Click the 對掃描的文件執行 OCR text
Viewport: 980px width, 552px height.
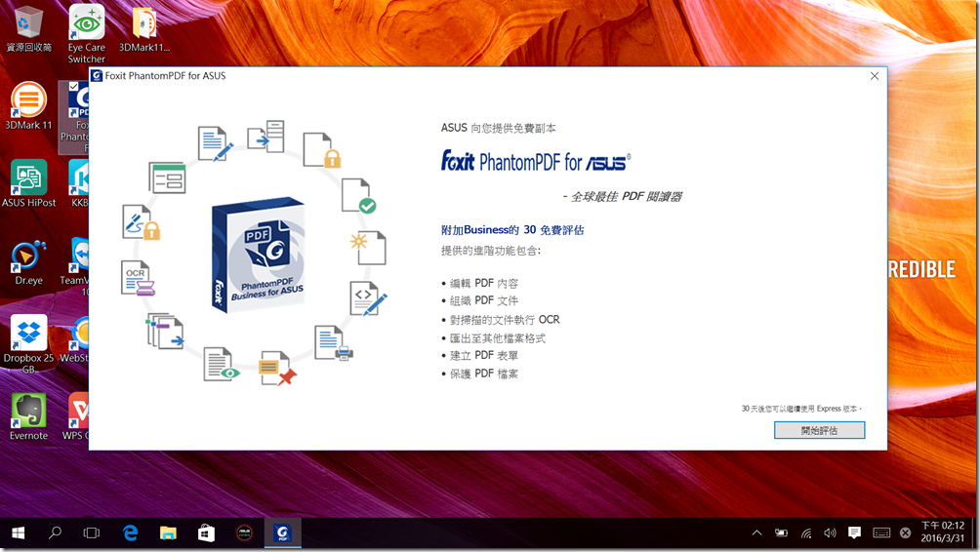coord(505,320)
